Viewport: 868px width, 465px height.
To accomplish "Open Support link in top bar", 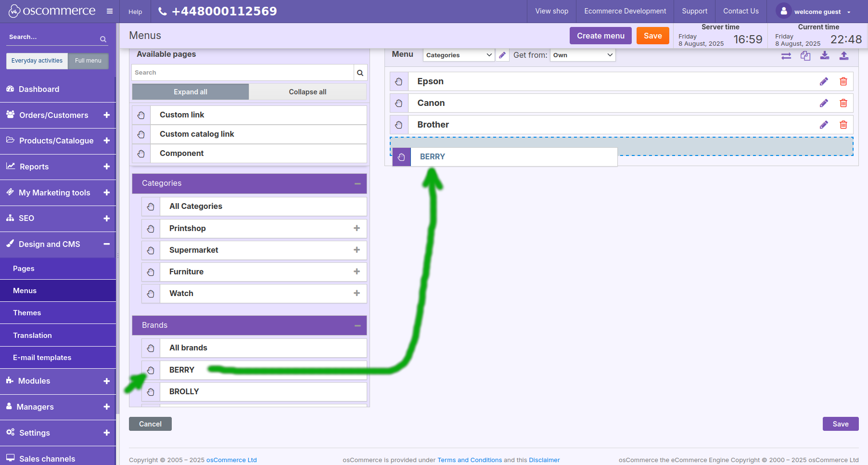I will pos(694,11).
